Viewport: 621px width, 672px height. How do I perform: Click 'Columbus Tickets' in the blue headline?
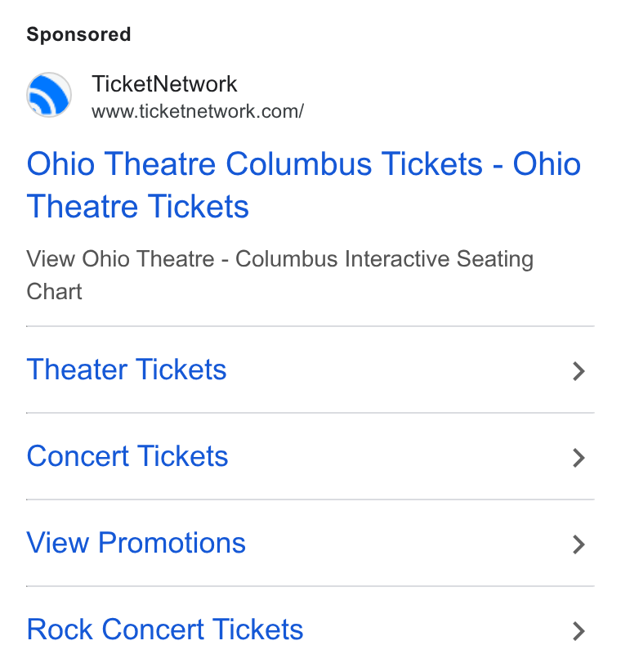tap(354, 164)
